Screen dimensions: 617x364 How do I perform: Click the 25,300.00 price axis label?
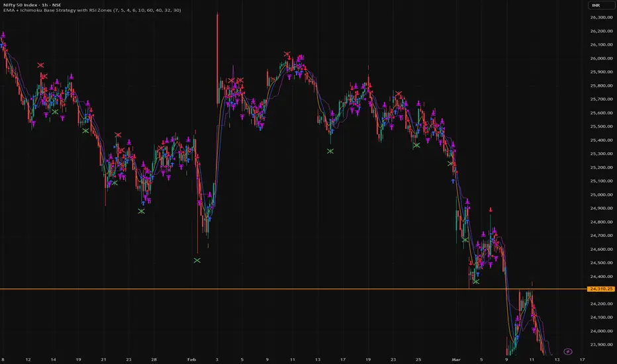point(601,154)
